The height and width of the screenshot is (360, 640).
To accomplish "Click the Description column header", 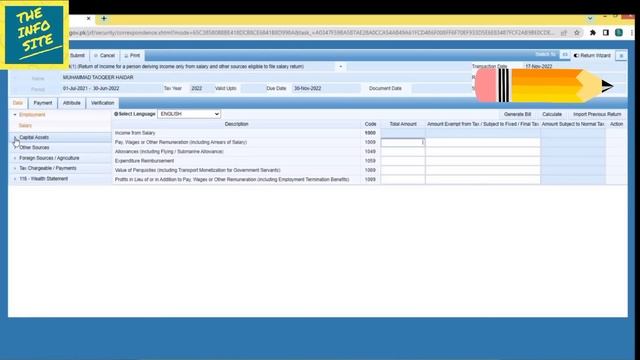I will 236,124.
